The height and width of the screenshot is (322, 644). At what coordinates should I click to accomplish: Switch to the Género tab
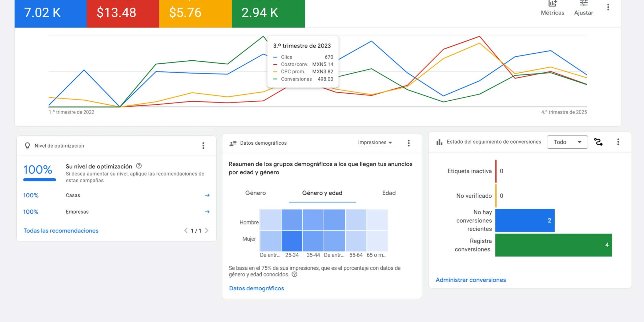pyautogui.click(x=255, y=193)
